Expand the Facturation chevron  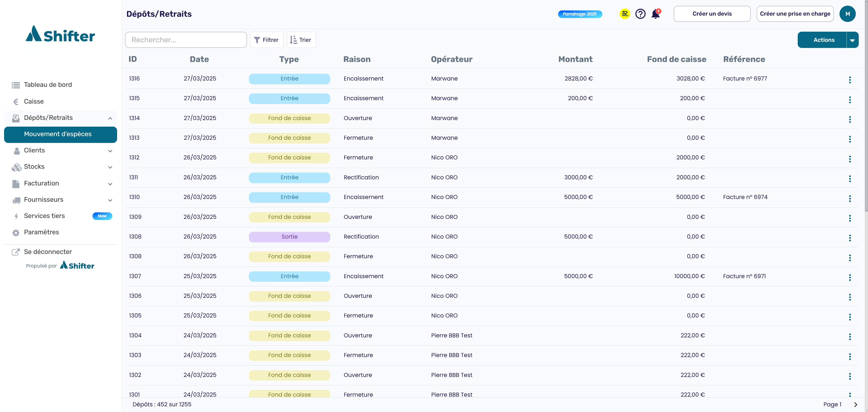click(110, 184)
